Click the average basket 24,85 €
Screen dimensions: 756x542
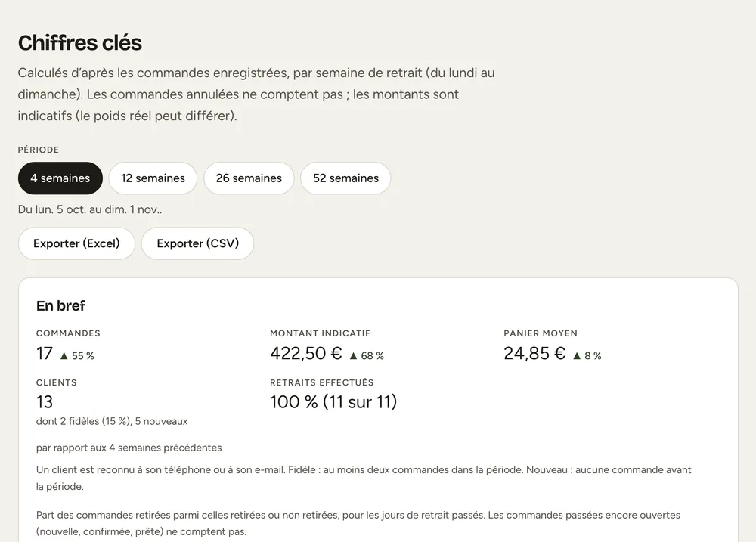[x=534, y=354]
